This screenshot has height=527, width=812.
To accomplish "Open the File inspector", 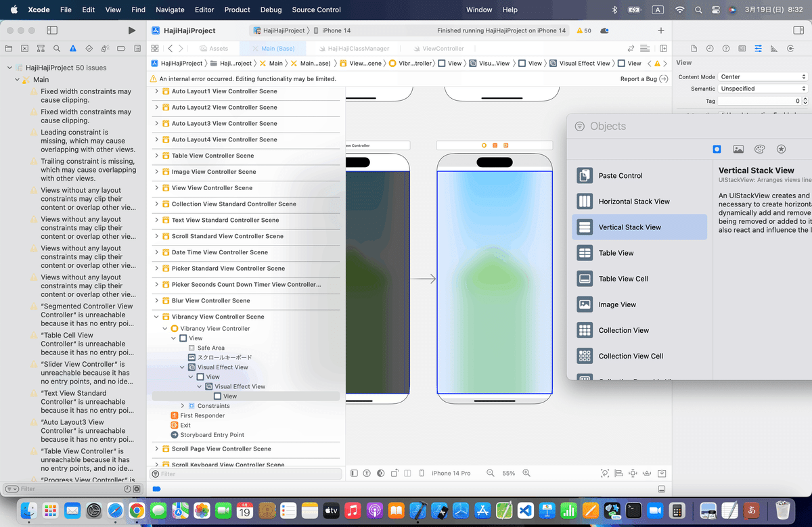I will tap(694, 49).
